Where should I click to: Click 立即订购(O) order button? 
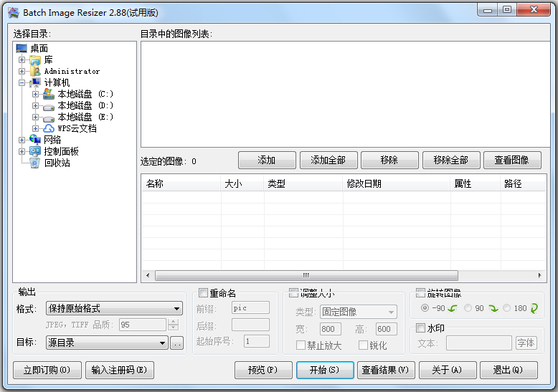point(47,371)
